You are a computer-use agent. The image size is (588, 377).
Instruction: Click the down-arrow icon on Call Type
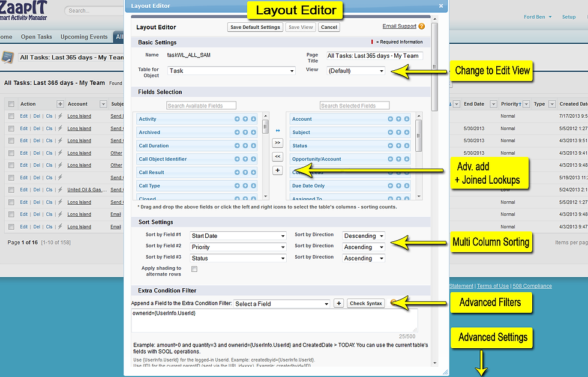253,185
